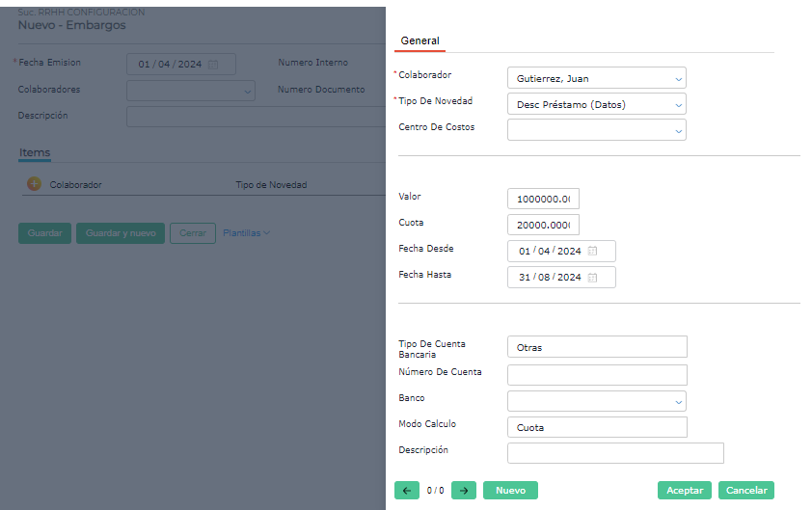This screenshot has width=812, height=510.
Task: Switch to the Items tab
Action: [35, 153]
